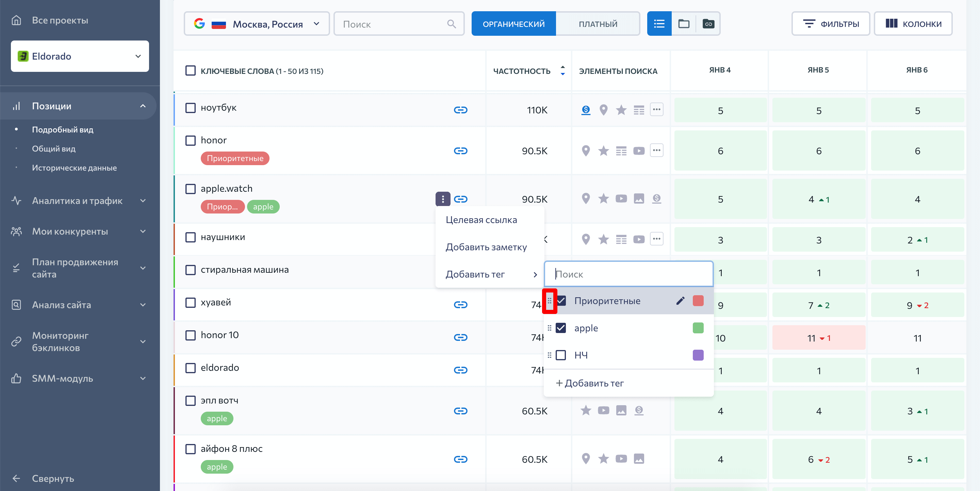Viewport: 980px width, 491px height.
Task: Open the link icon for honor row
Action: [x=460, y=151]
